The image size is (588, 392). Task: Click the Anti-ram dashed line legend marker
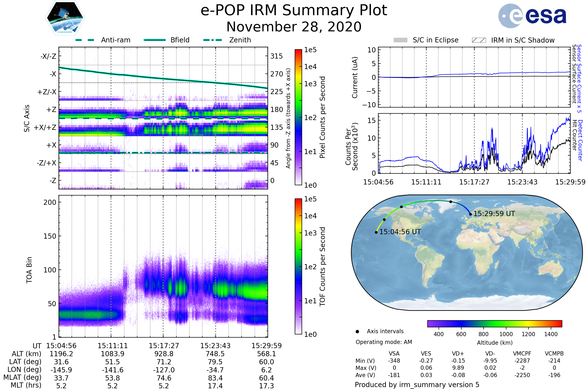85,40
